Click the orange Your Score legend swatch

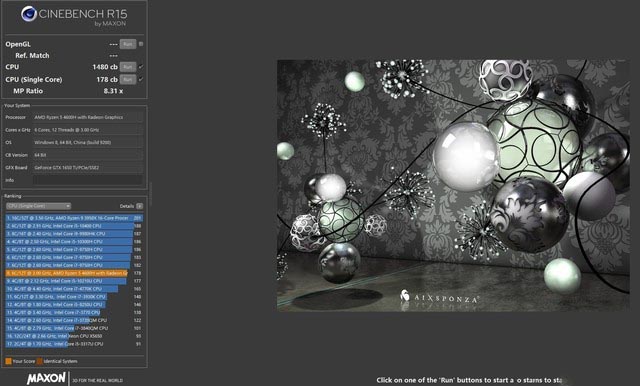pyautogui.click(x=8, y=361)
